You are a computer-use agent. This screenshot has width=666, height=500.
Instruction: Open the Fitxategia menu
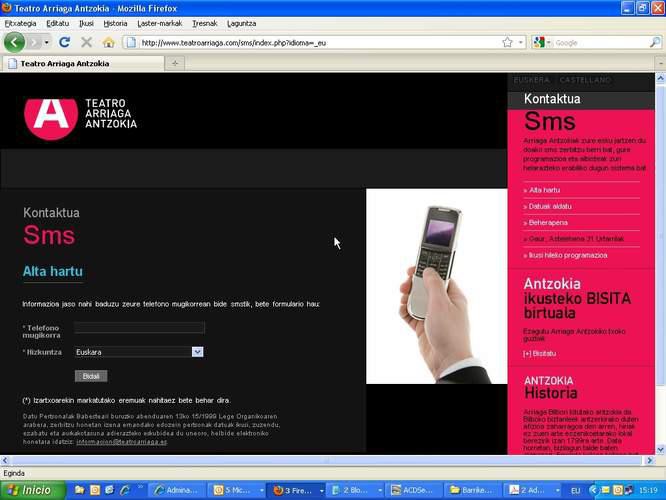pyautogui.click(x=20, y=24)
